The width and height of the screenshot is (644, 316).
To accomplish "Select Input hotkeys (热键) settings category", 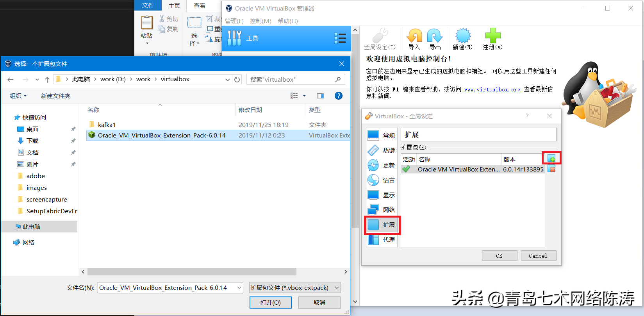I will (382, 150).
